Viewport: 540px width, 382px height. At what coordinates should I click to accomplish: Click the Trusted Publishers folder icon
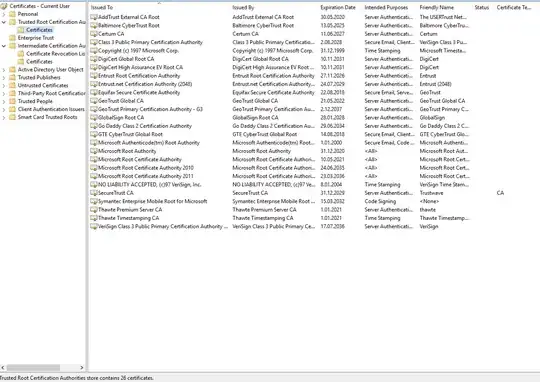tap(12, 78)
